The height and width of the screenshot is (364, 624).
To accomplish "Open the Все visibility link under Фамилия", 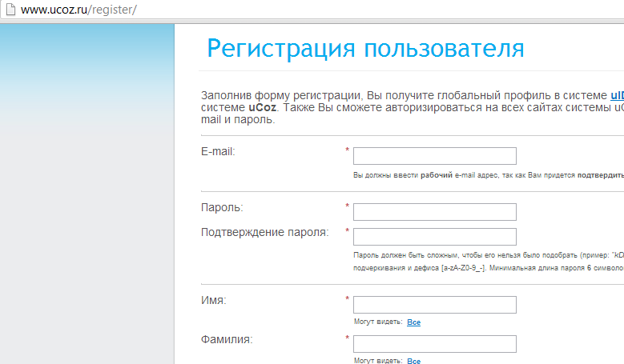I will point(413,362).
